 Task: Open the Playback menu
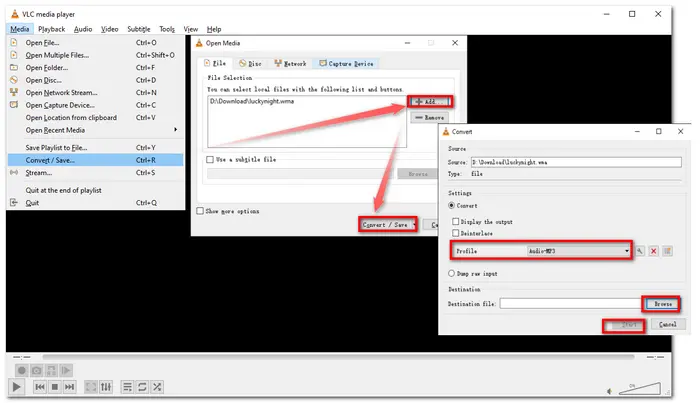tap(51, 29)
